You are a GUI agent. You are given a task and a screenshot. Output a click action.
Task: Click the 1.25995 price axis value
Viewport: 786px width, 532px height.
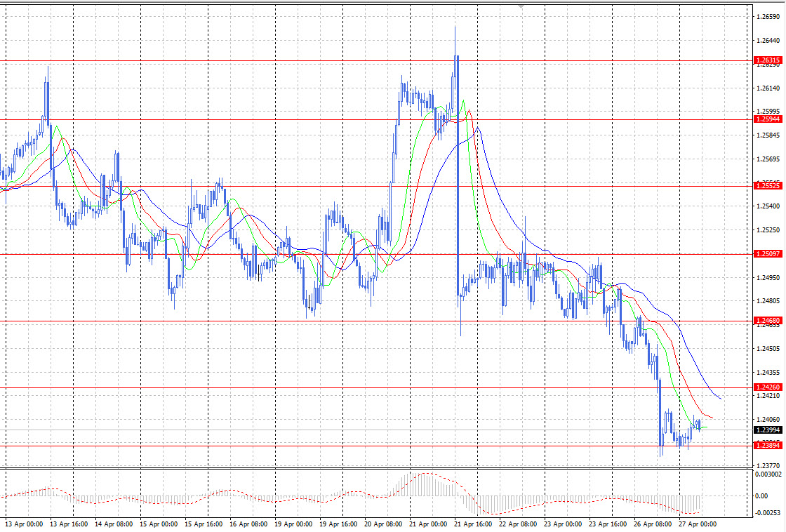click(768, 112)
